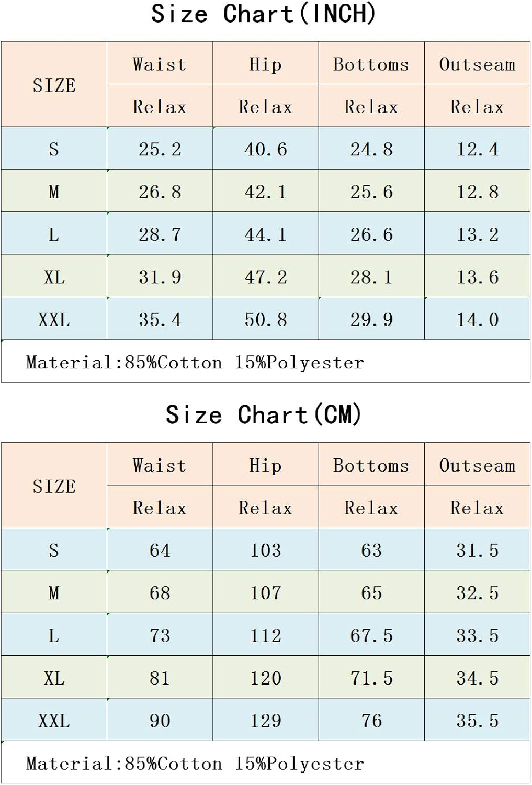The height and width of the screenshot is (785, 532).
Task: Click the 129 hip value for XXL
Action: [265, 721]
